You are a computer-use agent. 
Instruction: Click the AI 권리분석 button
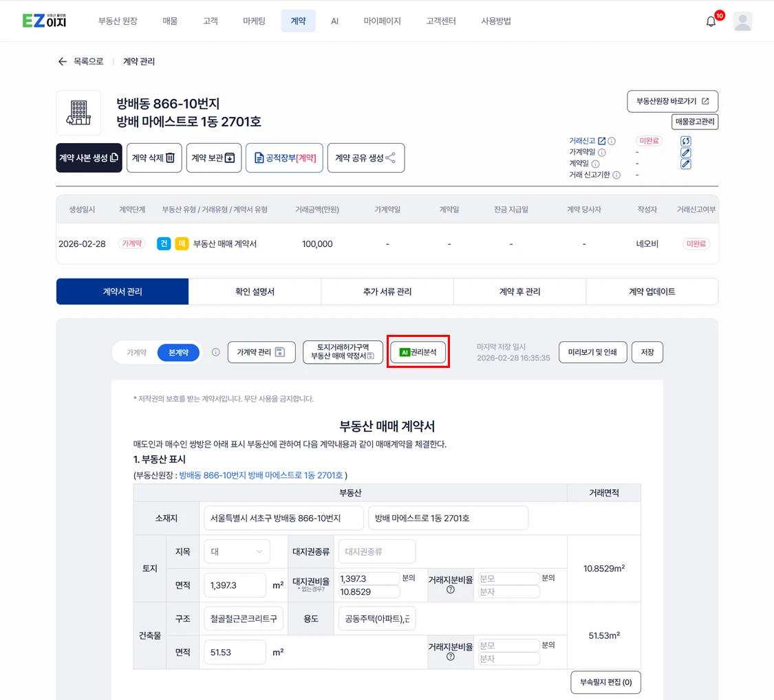(x=418, y=352)
